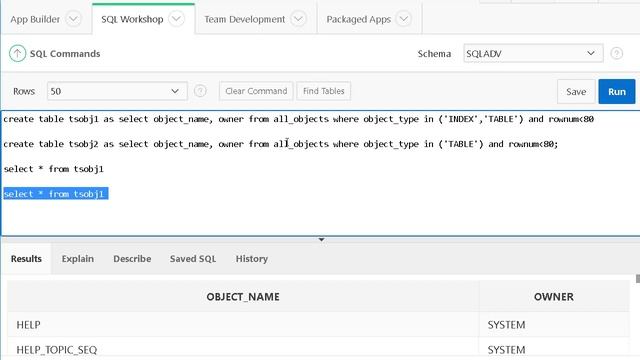Switch to the History tab
Screen dimensions: 640x360
point(251,259)
